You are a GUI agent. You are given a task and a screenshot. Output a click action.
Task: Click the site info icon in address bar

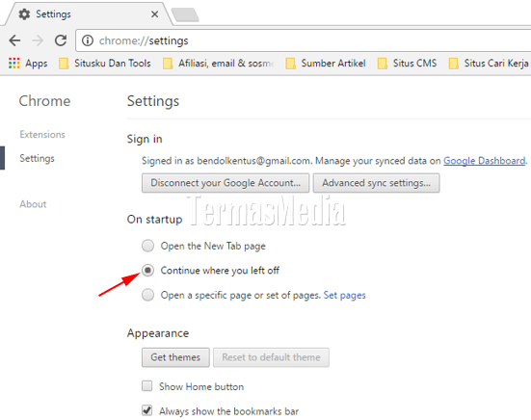tap(88, 40)
